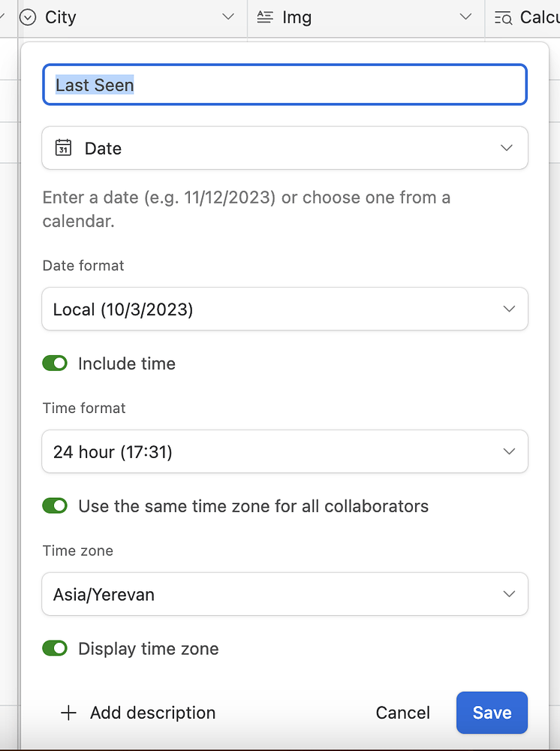The height and width of the screenshot is (751, 560).
Task: Disable the Include time toggle
Action: pos(55,363)
